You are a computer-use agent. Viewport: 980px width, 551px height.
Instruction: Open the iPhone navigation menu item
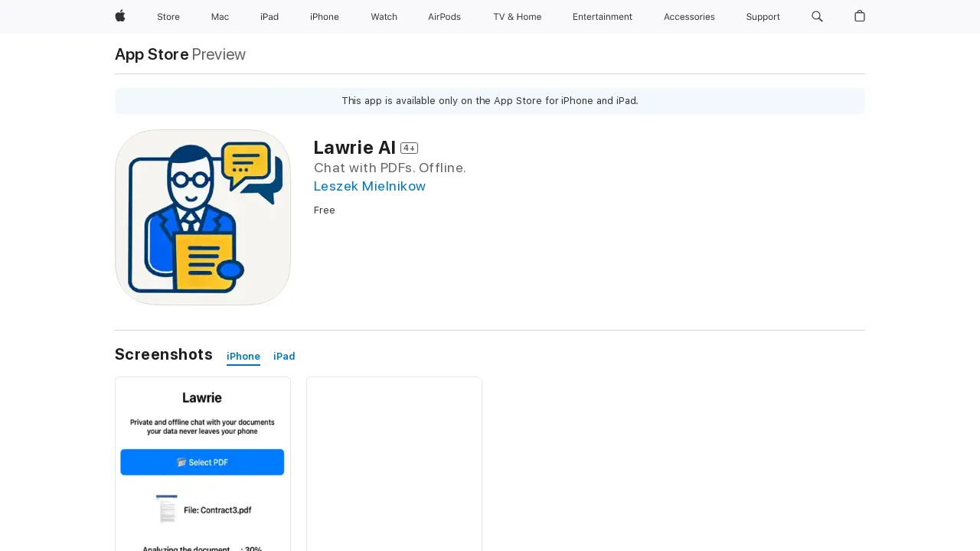(325, 17)
